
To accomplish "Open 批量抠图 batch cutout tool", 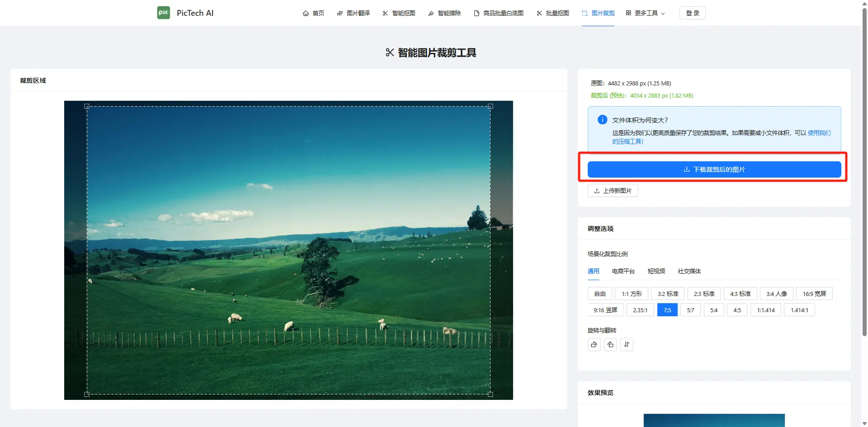I will 553,13.
